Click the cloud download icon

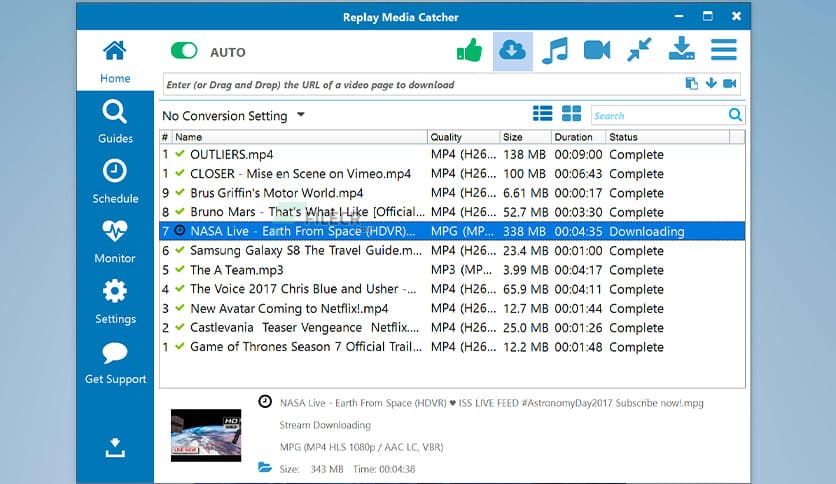512,51
